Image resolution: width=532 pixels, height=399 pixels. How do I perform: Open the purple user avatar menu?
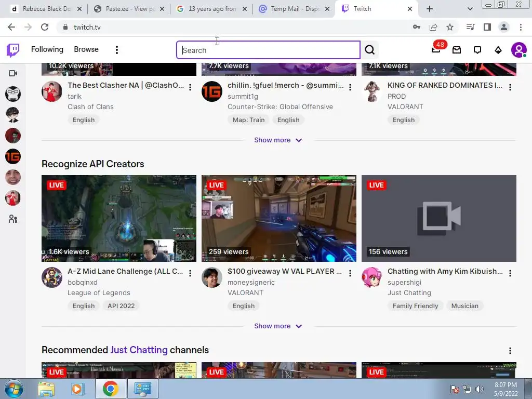[519, 50]
